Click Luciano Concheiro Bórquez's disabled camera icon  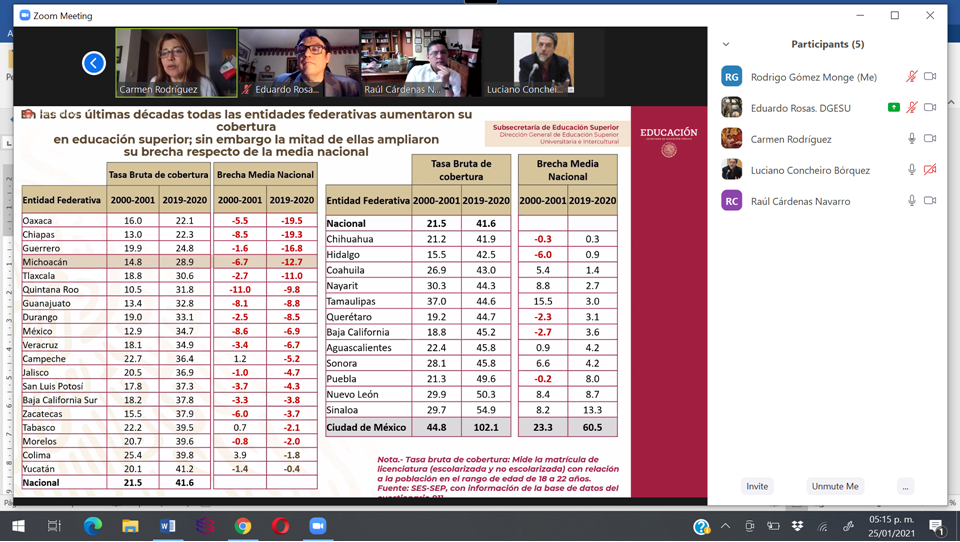(x=930, y=170)
